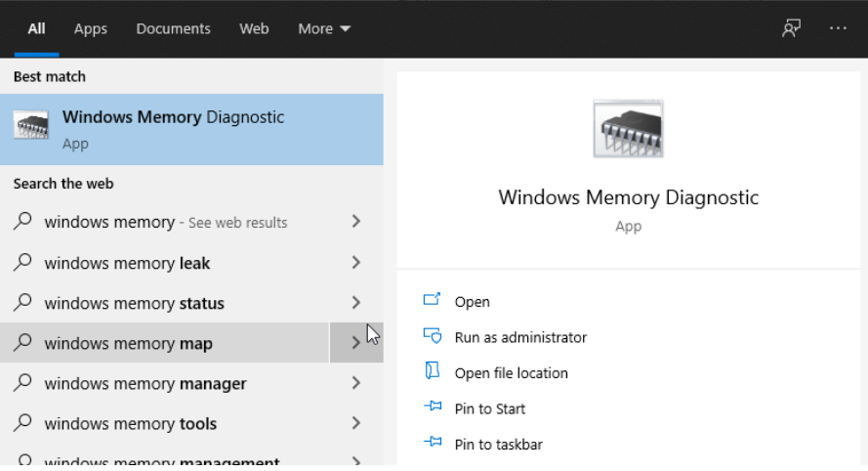Expand the windows memory leak suggestion arrow
This screenshot has width=868, height=471.
pyautogui.click(x=355, y=263)
